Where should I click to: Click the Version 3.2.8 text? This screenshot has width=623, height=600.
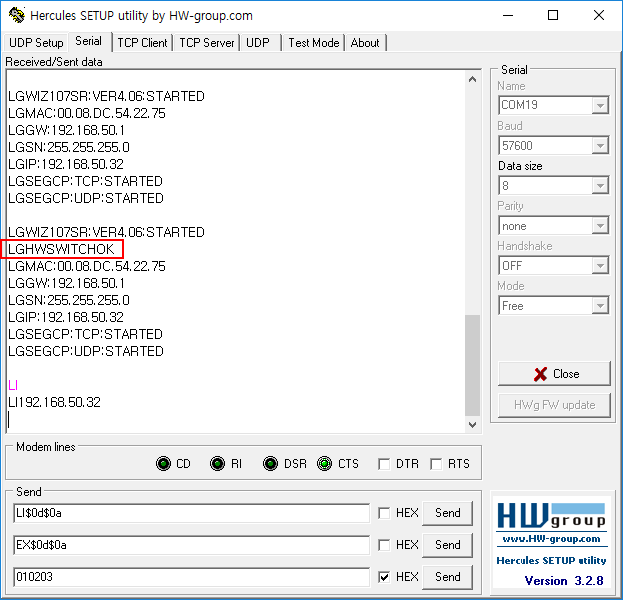(564, 581)
